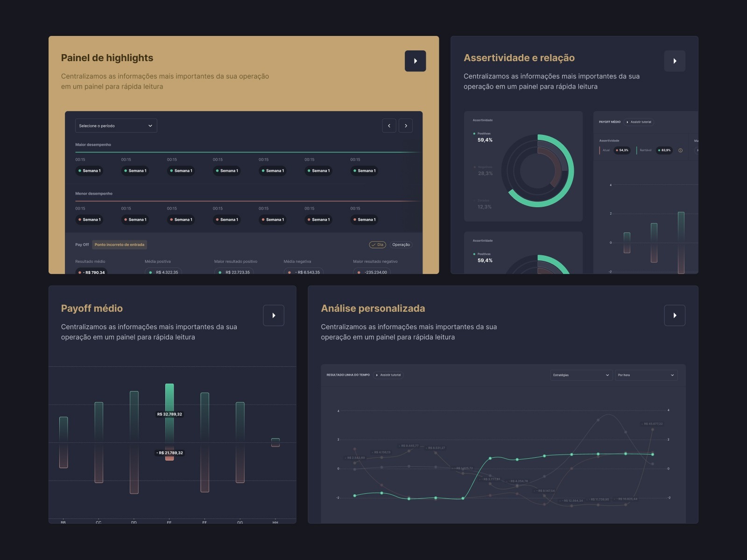This screenshot has width=747, height=560.
Task: Open the Selecione o período dropdown
Action: click(x=116, y=126)
